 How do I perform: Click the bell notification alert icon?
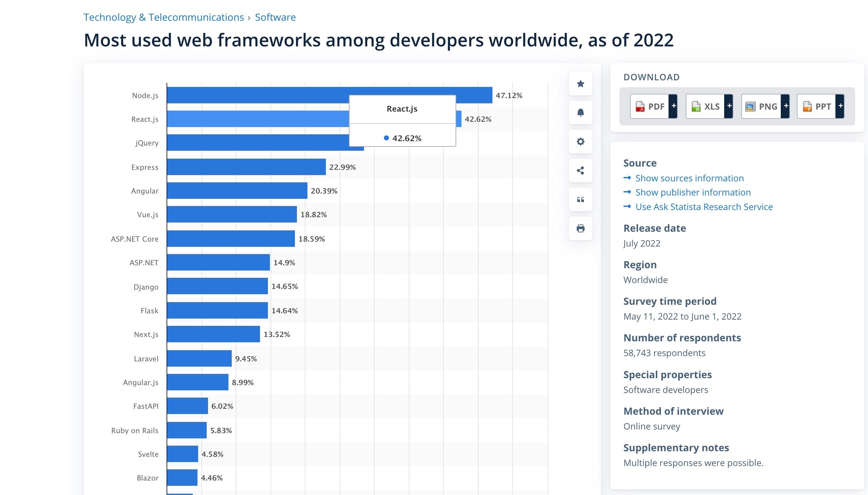pos(580,113)
